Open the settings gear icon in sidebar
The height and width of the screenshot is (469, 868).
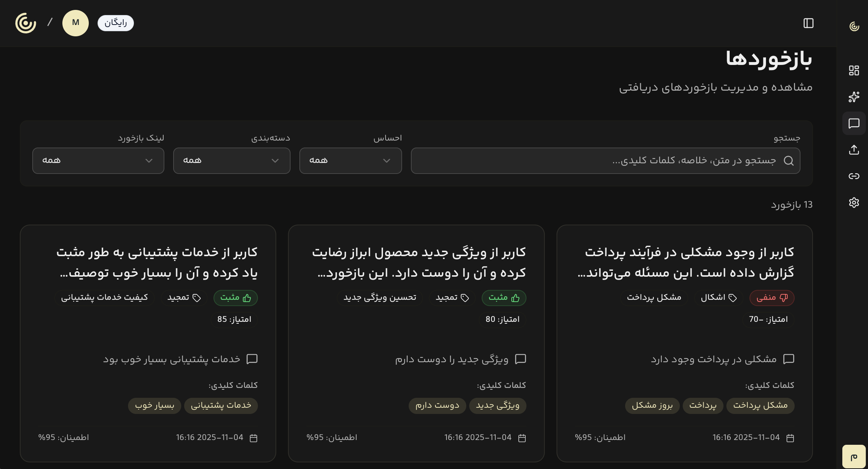(854, 202)
